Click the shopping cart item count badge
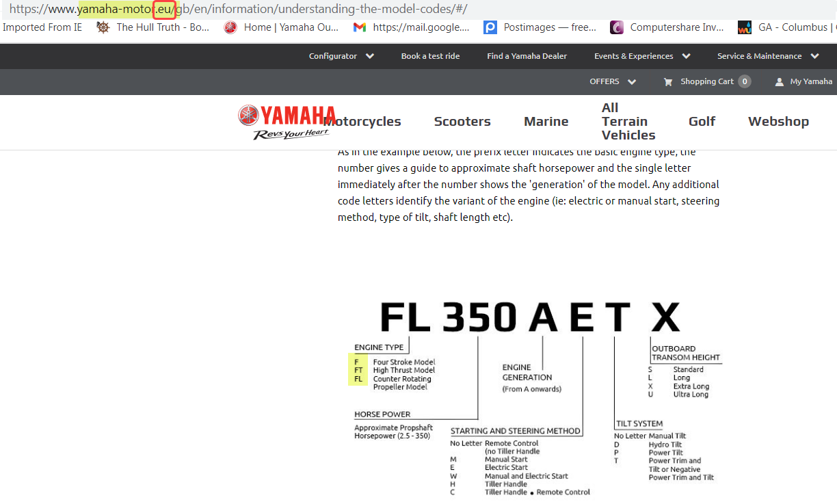 click(745, 81)
